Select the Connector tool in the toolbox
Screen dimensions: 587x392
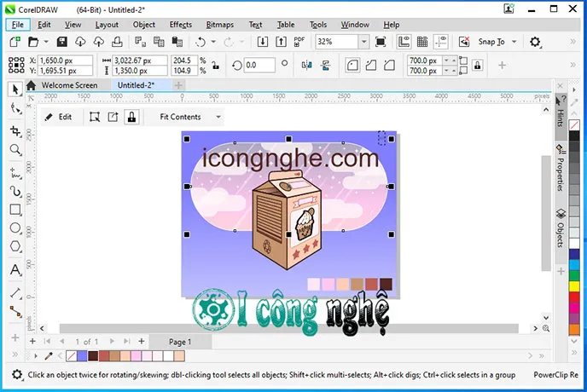(x=15, y=311)
